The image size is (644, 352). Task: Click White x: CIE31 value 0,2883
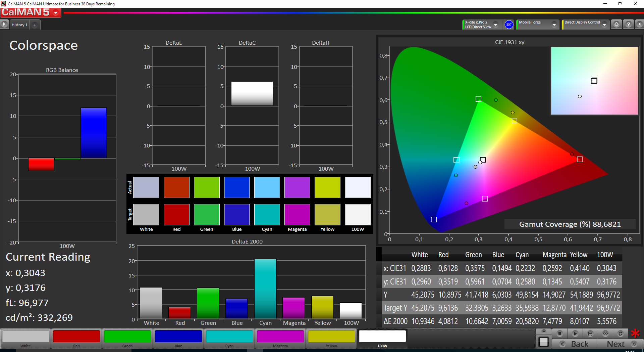pos(421,268)
